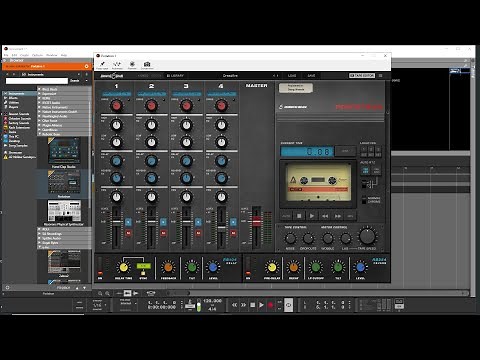The height and width of the screenshot is (360, 480).
Task: Click the Pan knob on channel 3
Action: pos(186,197)
